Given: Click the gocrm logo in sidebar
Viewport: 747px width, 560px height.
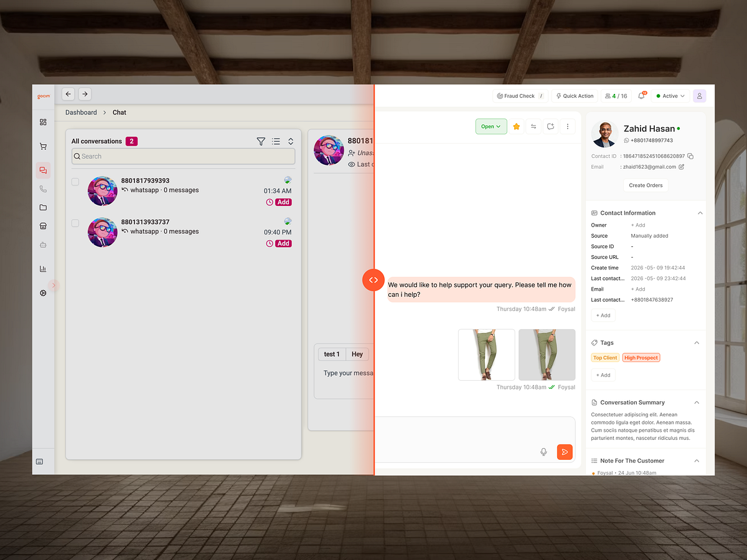Looking at the screenshot, I should (43, 96).
